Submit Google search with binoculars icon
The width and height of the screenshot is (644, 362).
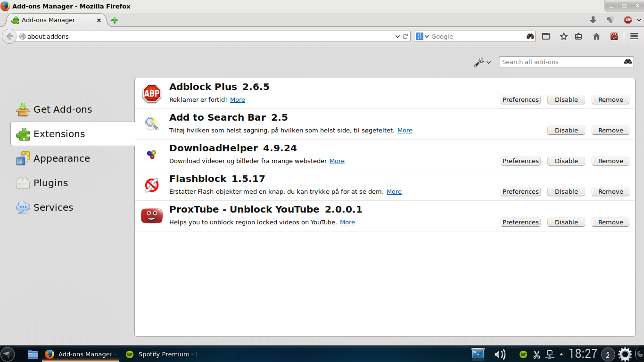tap(530, 36)
